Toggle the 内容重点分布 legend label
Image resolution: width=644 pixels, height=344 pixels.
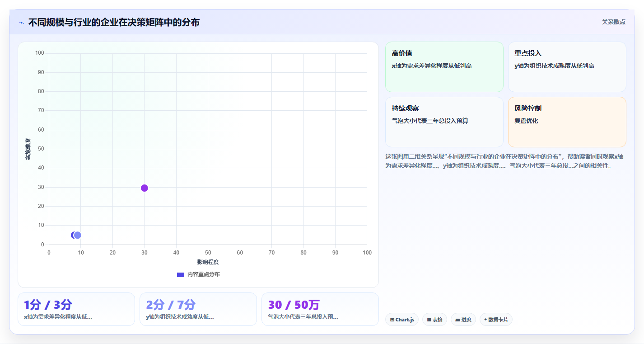coord(204,275)
